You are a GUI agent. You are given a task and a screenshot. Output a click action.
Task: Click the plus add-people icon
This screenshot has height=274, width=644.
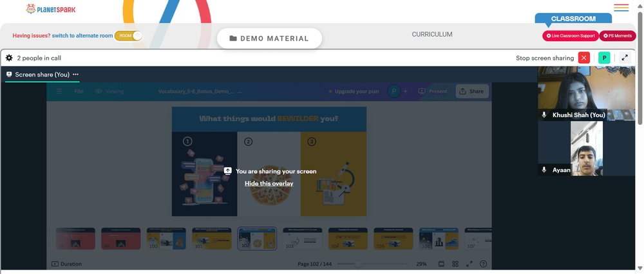tap(405, 91)
